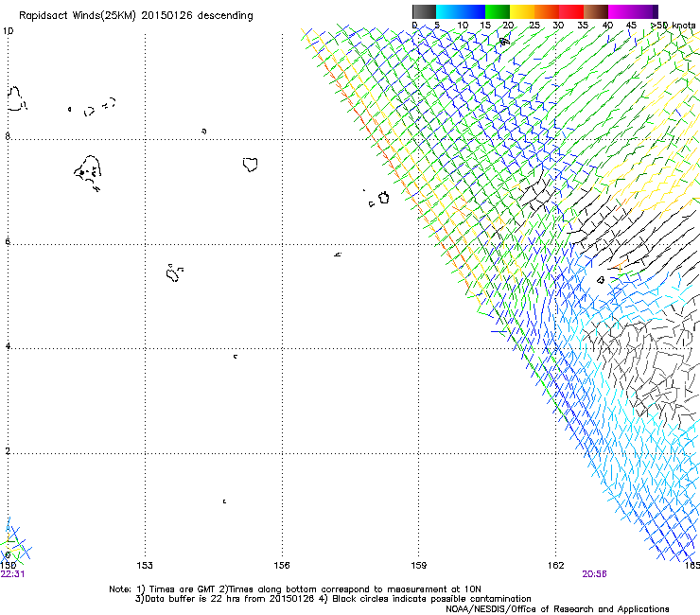Click the "NOAA/NESDIS/Office of Research and Applications" credit

click(x=557, y=609)
